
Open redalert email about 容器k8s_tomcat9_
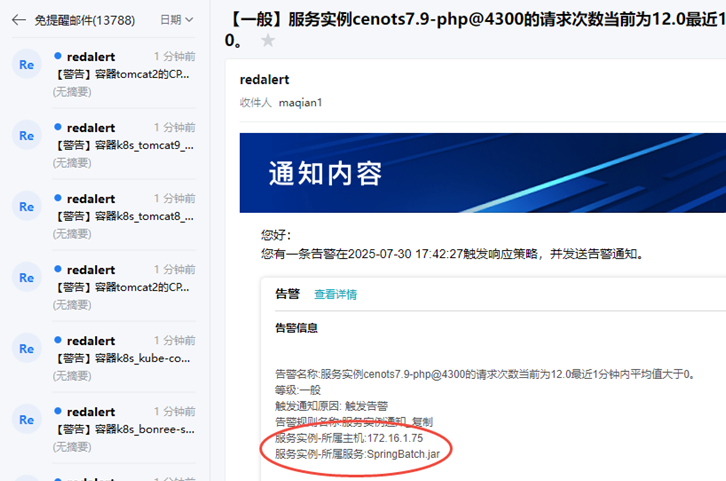pyautogui.click(x=124, y=144)
